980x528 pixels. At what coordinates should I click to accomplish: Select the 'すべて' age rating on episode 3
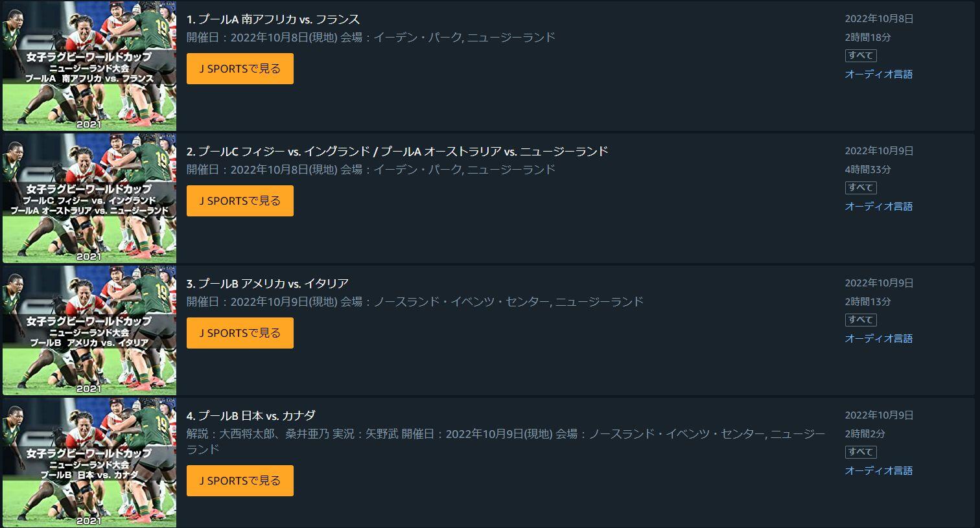pyautogui.click(x=861, y=320)
